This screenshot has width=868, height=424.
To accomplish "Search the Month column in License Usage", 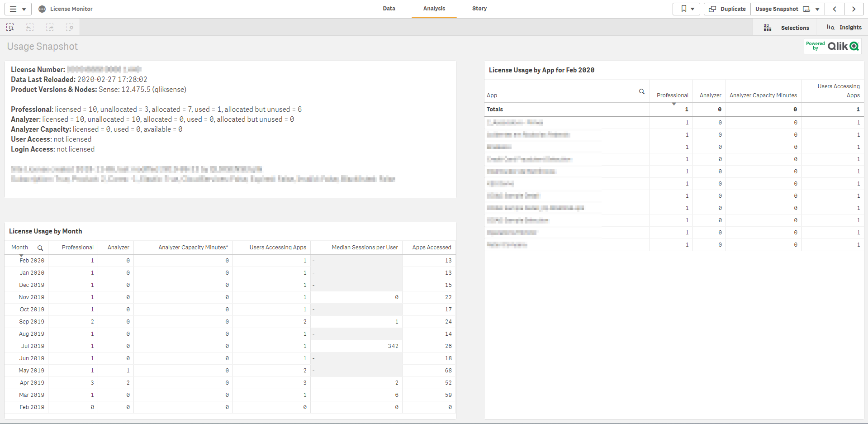I will point(40,248).
